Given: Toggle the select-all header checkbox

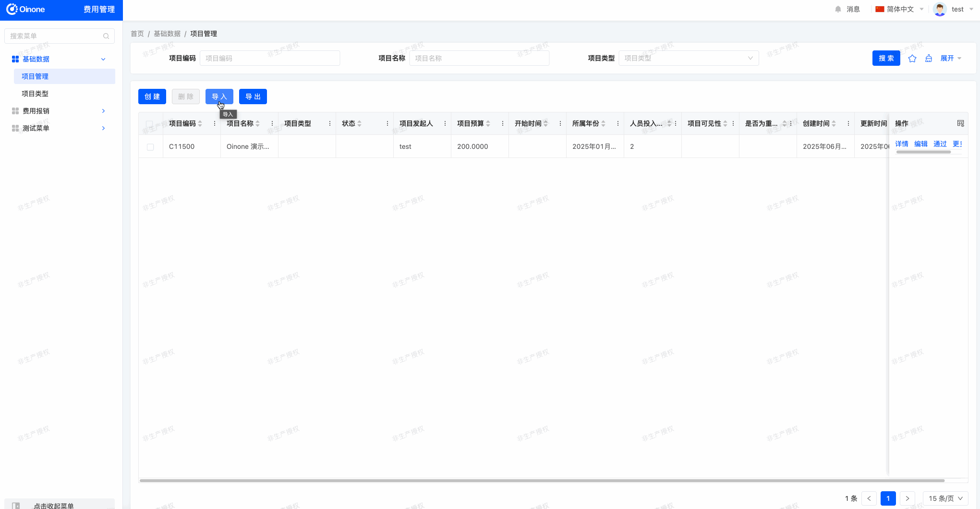Looking at the screenshot, I should (150, 124).
